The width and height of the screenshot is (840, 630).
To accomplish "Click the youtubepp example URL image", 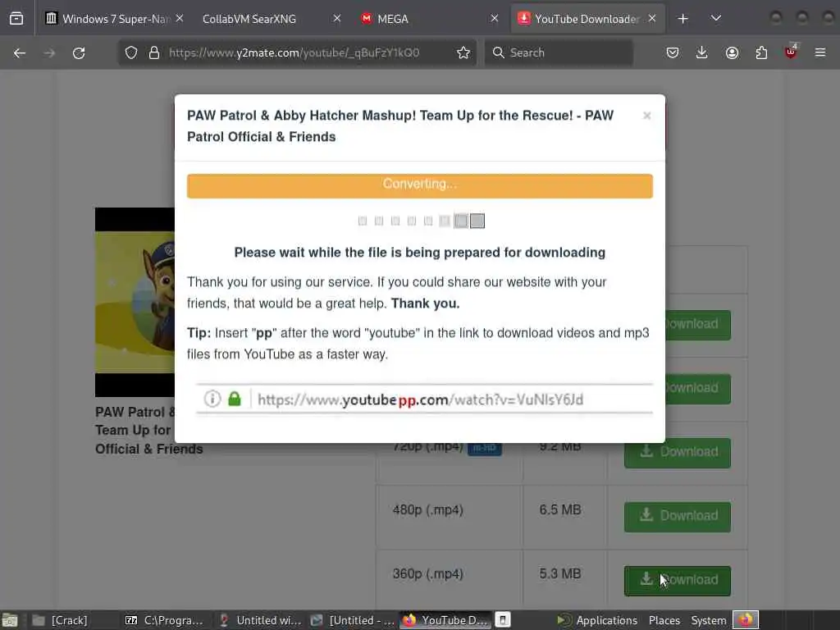I will point(424,399).
